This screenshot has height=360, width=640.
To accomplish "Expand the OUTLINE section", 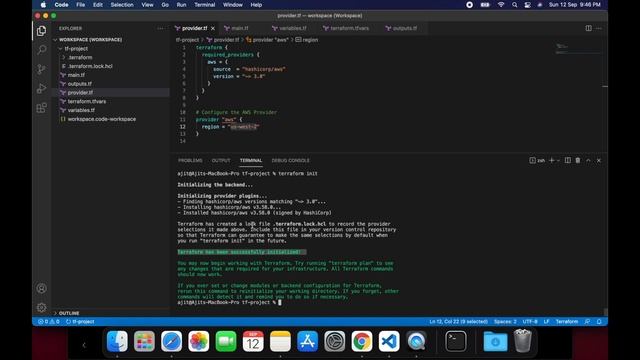I will pyautogui.click(x=69, y=313).
